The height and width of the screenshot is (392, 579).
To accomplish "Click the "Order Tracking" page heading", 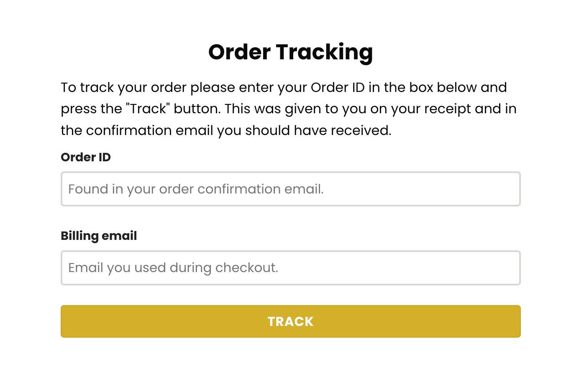I will click(290, 52).
